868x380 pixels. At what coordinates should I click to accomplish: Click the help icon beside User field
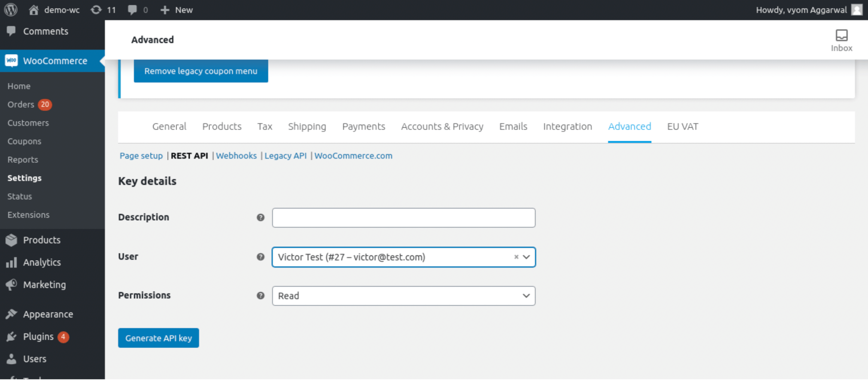[x=260, y=257]
